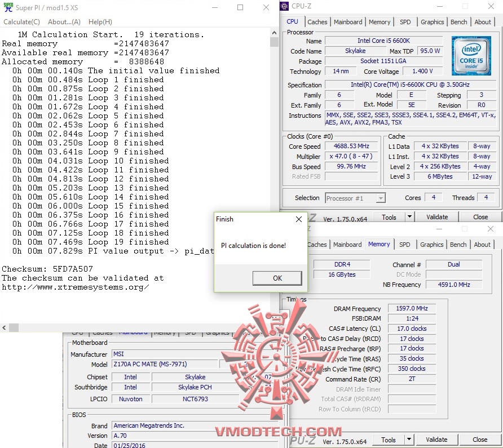The image size is (503, 448).
Task: Select the CPU tab in top CPU-Z window
Action: click(292, 21)
